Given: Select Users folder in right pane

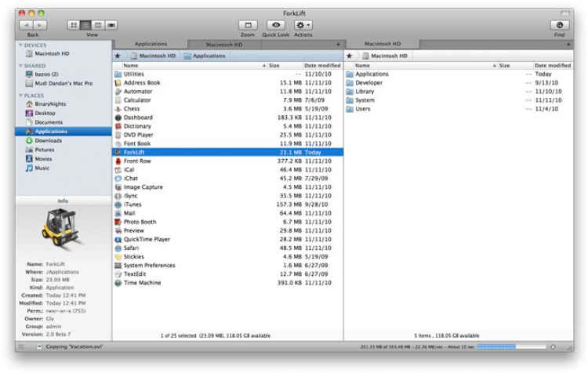Looking at the screenshot, I should (459, 109).
